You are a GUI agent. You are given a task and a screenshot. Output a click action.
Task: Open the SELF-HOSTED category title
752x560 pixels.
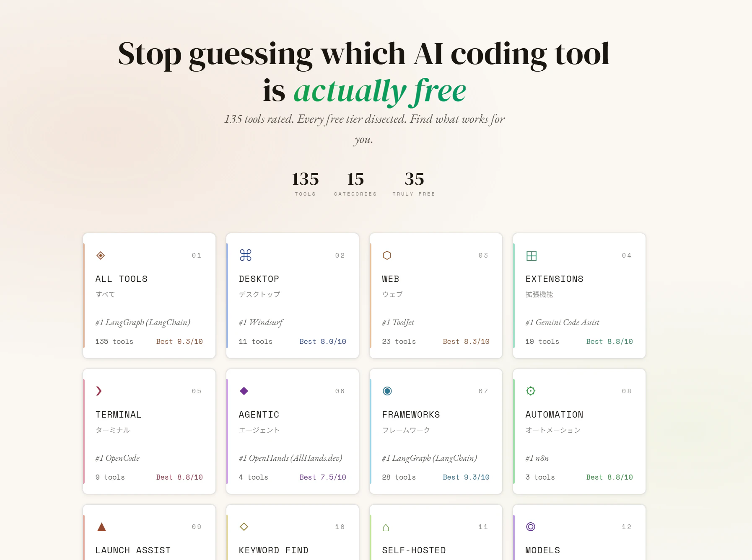pyautogui.click(x=414, y=550)
